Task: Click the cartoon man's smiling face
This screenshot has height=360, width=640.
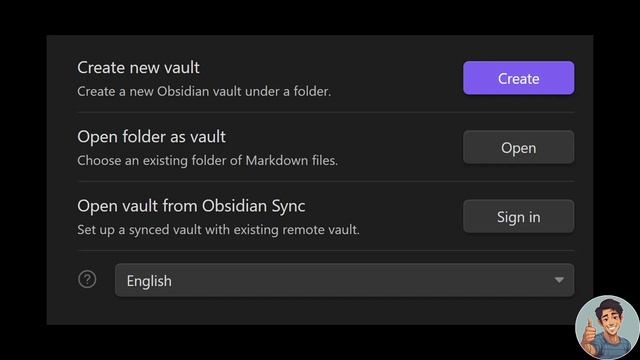Action: coord(610,322)
